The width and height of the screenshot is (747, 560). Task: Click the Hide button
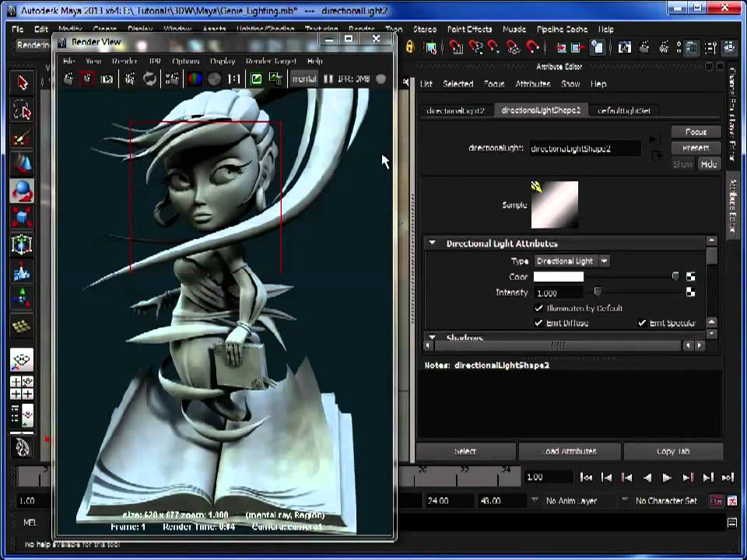(709, 164)
